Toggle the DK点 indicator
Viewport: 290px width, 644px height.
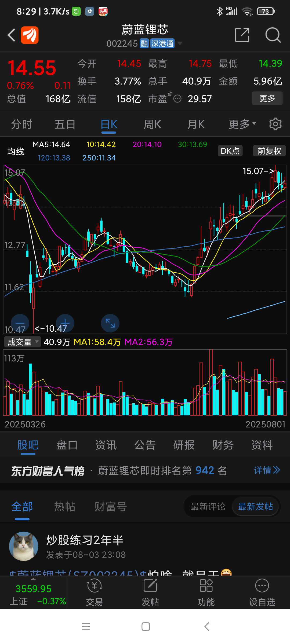(230, 151)
